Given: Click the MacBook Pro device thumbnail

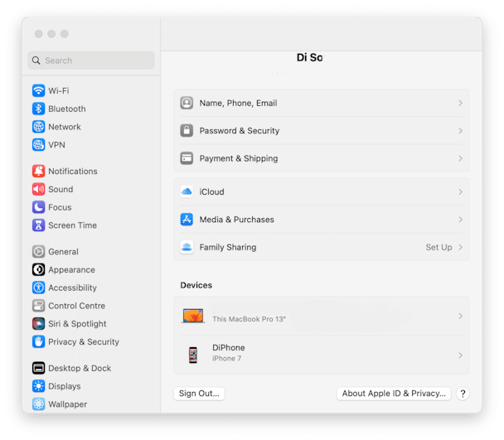Looking at the screenshot, I should pos(193,316).
